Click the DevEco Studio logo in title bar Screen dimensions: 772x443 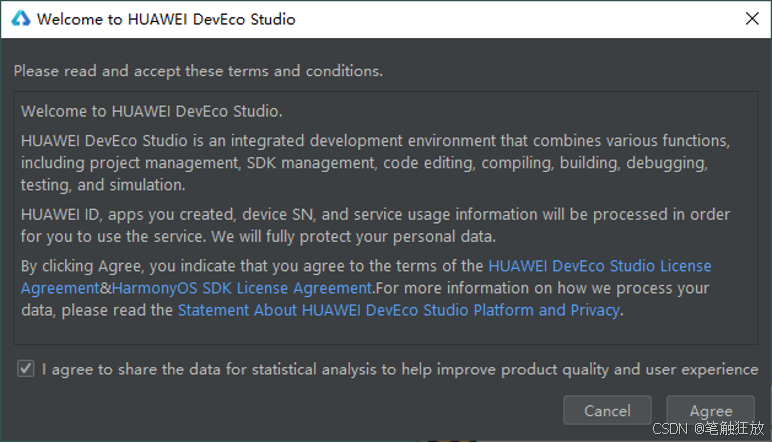pyautogui.click(x=21, y=19)
